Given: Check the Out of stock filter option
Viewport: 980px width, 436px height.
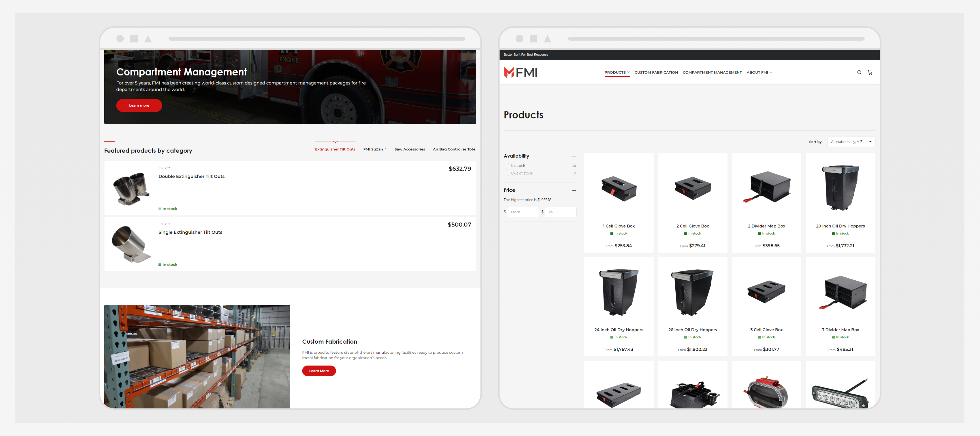Looking at the screenshot, I should coord(506,173).
